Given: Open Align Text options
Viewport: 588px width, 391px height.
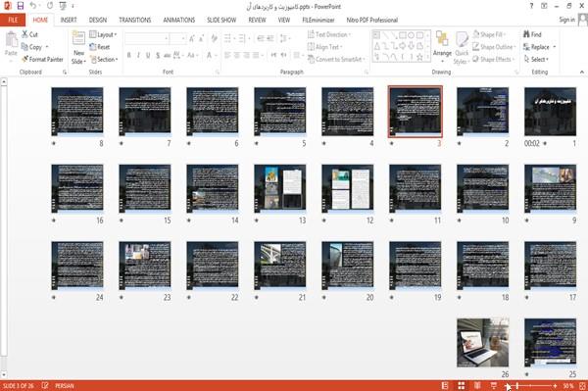Looking at the screenshot, I should 324,47.
